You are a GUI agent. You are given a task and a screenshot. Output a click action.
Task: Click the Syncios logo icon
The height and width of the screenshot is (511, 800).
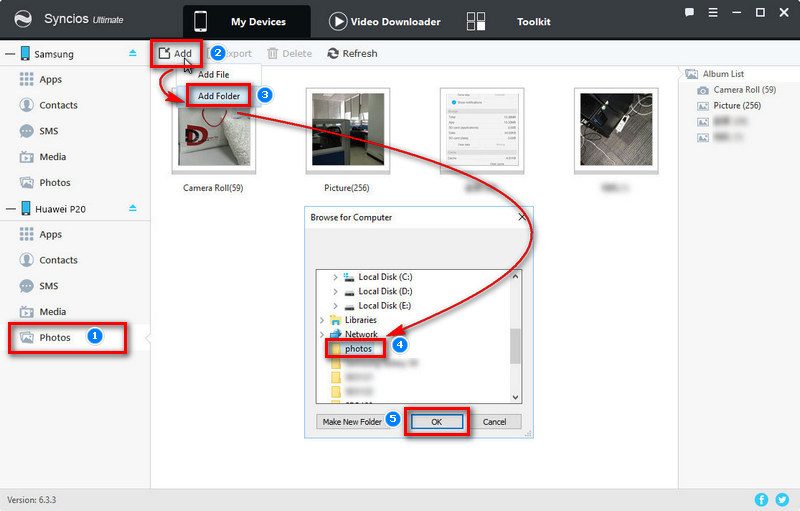(23, 19)
